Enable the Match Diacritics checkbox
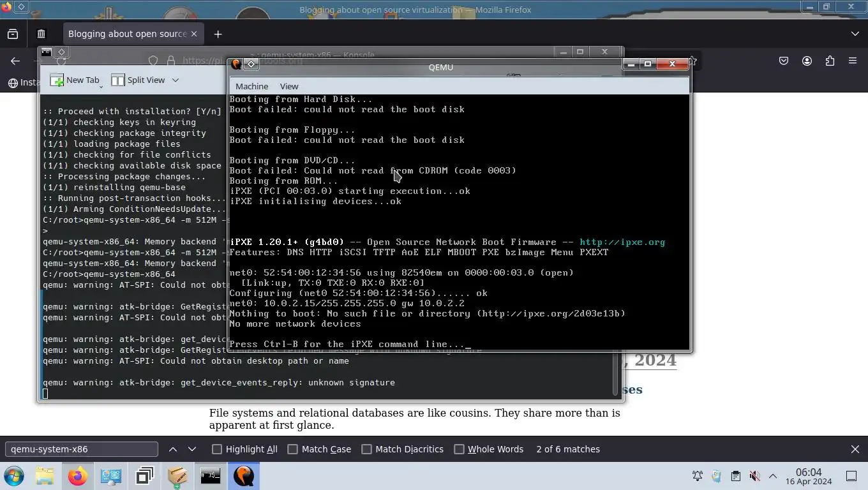Screen dimensions: 868x490 [x=367, y=449]
